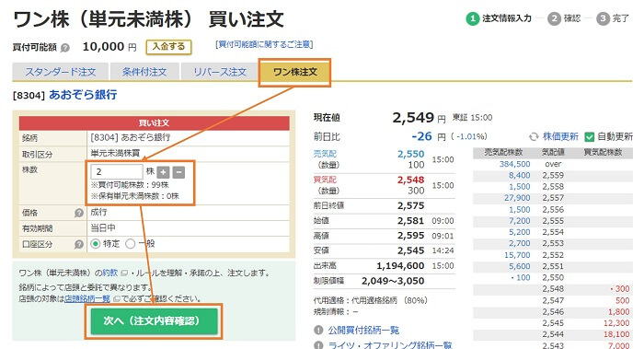The height and width of the screenshot is (349, 644).
Task: Toggle the 自動更新 checkbox
Action: (x=590, y=137)
